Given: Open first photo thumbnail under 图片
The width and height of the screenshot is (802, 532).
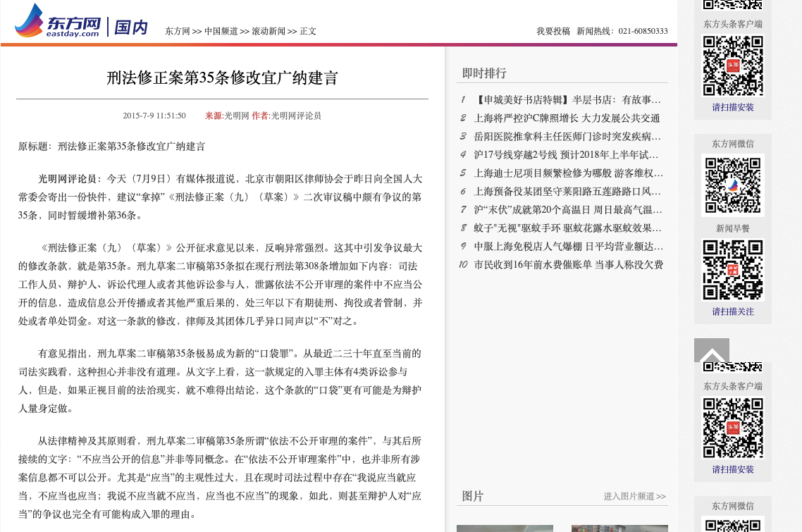Looking at the screenshot, I should 505,528.
